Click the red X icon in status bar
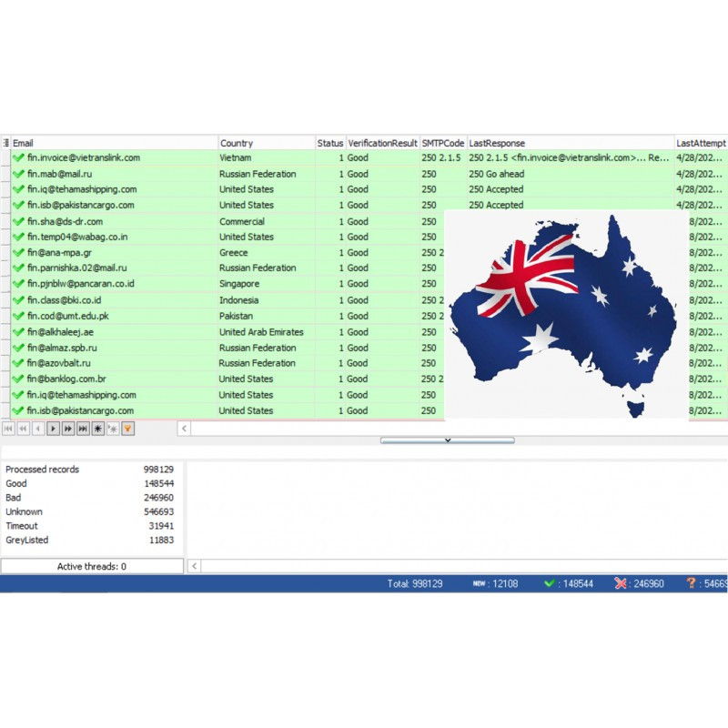The height and width of the screenshot is (728, 728). tap(621, 583)
